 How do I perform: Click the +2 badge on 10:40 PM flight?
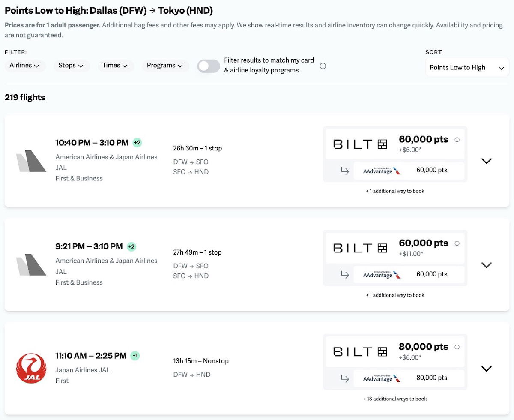point(137,143)
